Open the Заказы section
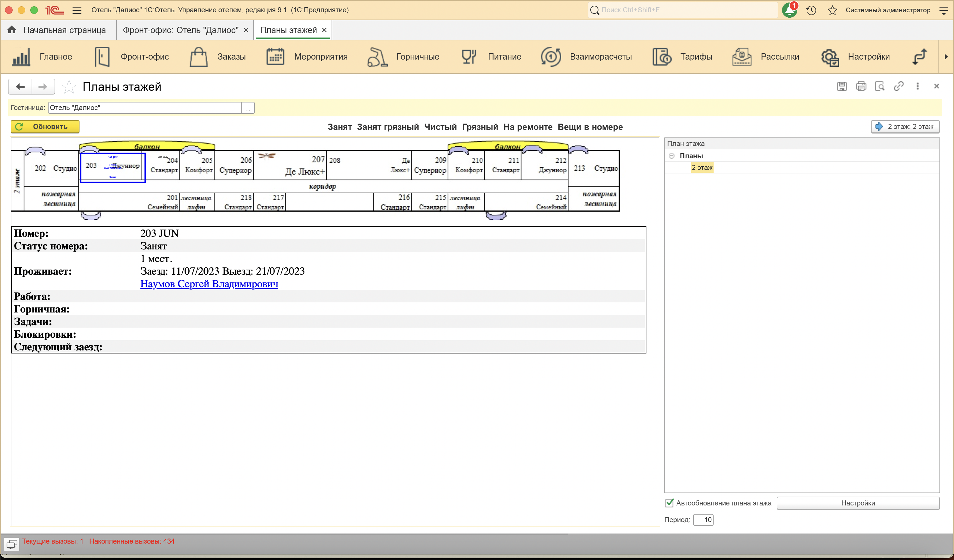 point(217,57)
